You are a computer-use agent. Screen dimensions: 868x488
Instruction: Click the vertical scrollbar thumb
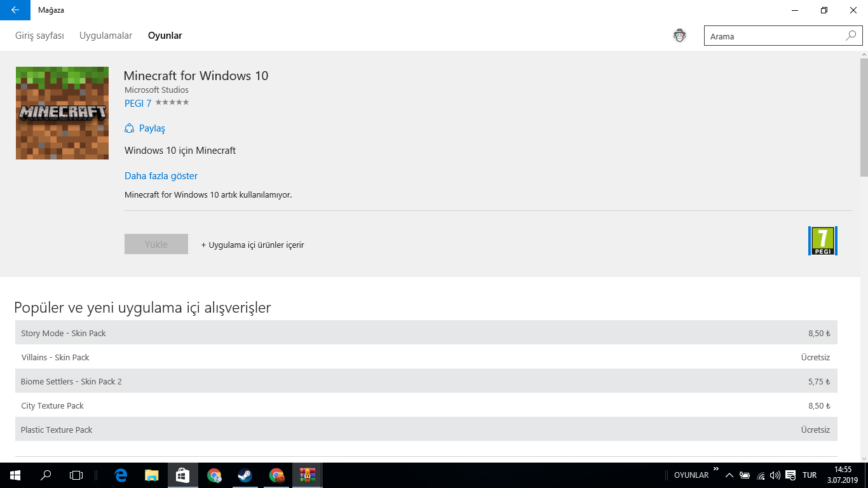(864, 117)
